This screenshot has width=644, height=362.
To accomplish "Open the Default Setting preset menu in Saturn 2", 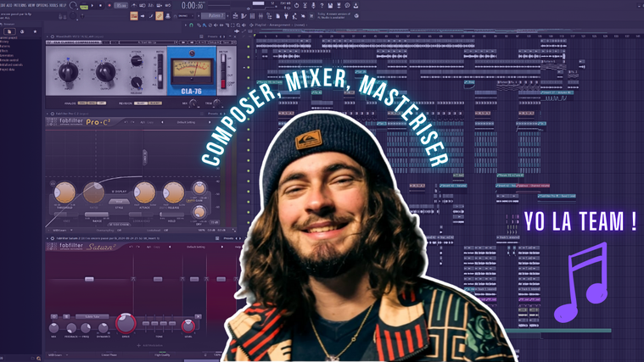I will (195, 247).
